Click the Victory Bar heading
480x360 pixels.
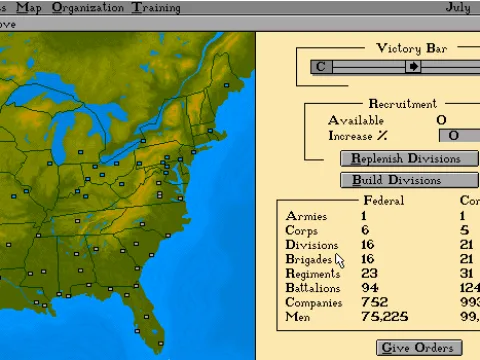[x=411, y=48]
